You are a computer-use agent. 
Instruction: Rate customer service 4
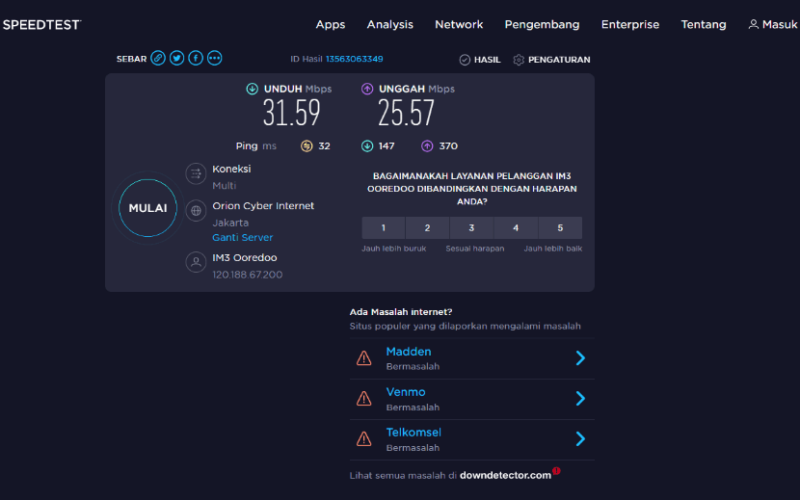coord(516,228)
